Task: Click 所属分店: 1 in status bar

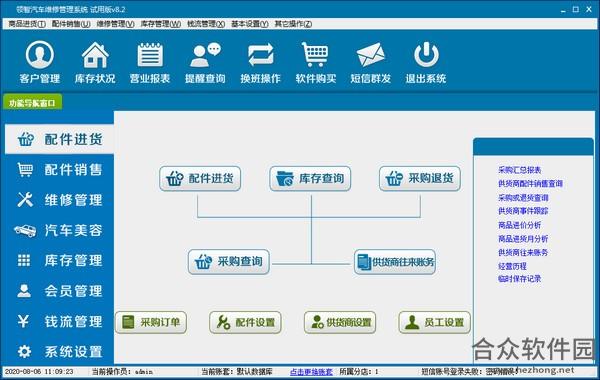Action: click(x=359, y=372)
